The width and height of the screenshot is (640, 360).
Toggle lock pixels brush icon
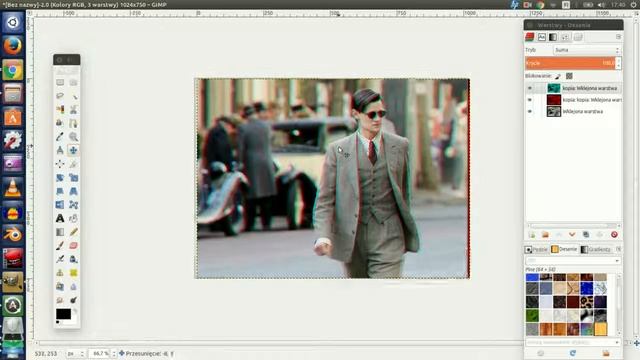pos(558,76)
